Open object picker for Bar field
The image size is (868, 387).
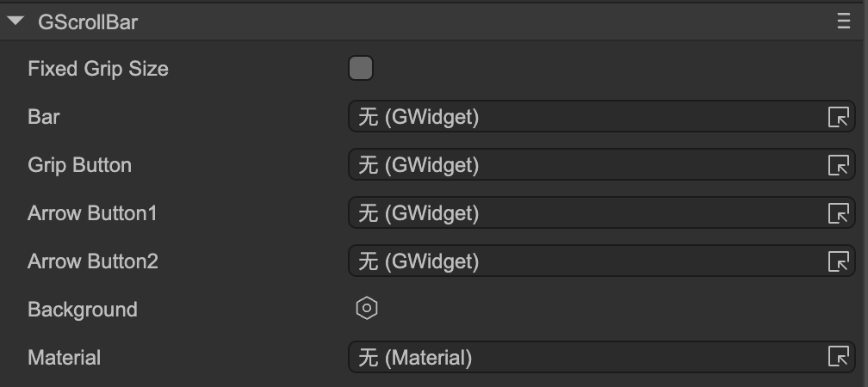(838, 117)
